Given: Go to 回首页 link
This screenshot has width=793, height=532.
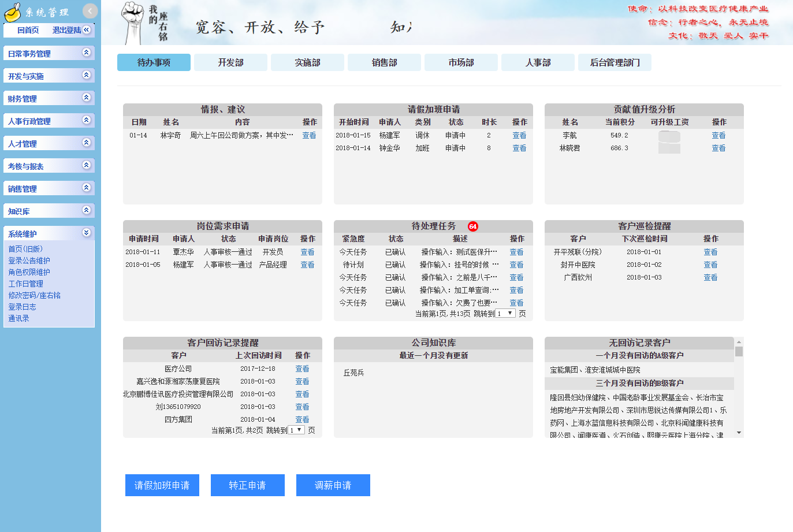Looking at the screenshot, I should coord(28,30).
